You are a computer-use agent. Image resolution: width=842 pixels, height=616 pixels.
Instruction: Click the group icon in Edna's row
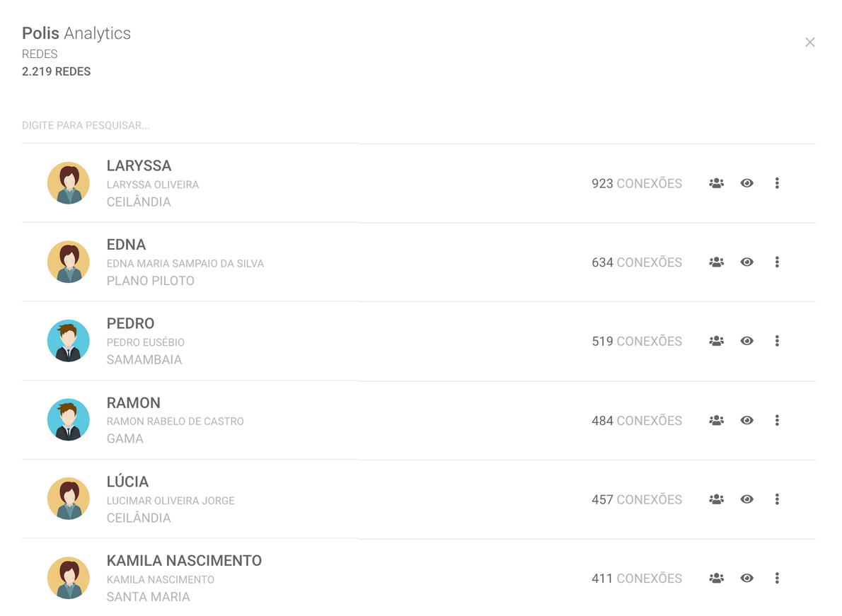click(x=716, y=262)
